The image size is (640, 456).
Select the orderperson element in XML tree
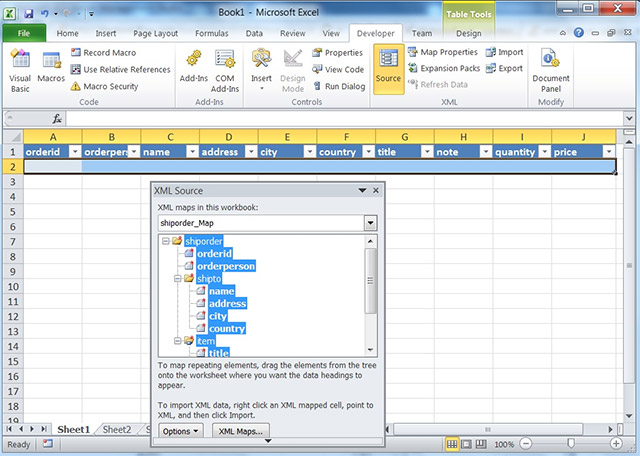[x=226, y=266]
